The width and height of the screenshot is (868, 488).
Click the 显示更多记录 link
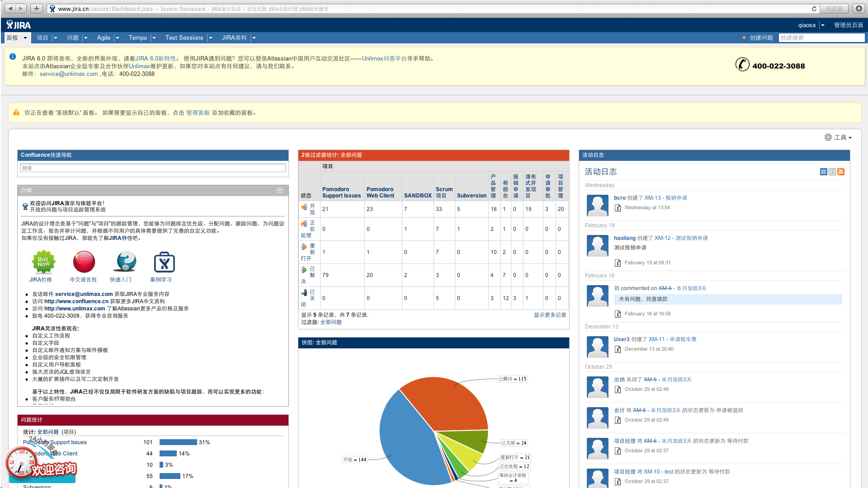tap(550, 315)
